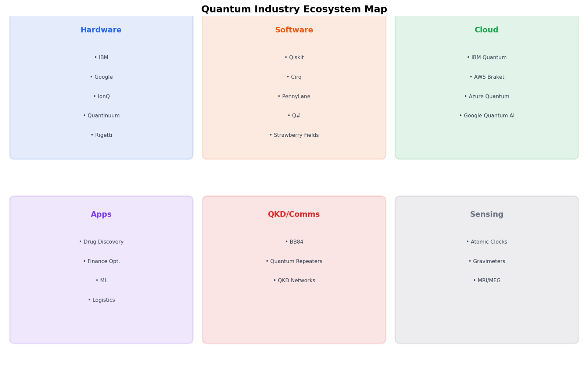The image size is (588, 390).
Task: Select the Software category heading
Action: pyautogui.click(x=294, y=30)
